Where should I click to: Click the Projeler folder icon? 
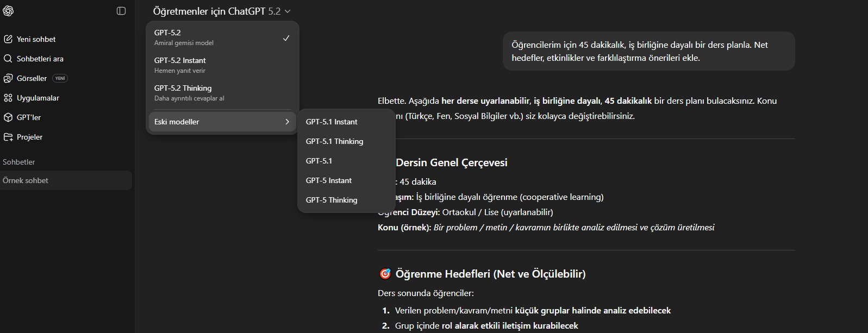8,137
